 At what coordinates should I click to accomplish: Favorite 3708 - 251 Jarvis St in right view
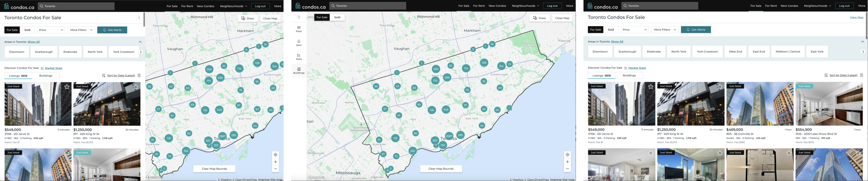click(650, 87)
